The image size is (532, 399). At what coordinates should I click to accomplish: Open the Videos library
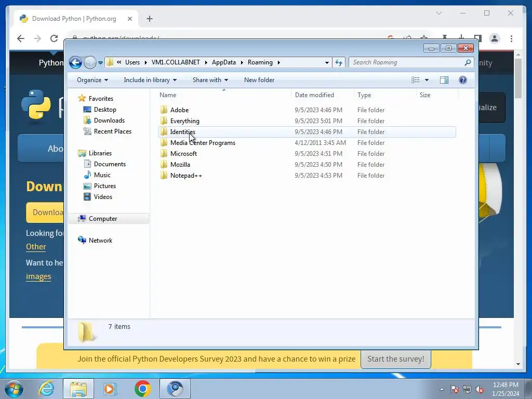(103, 197)
